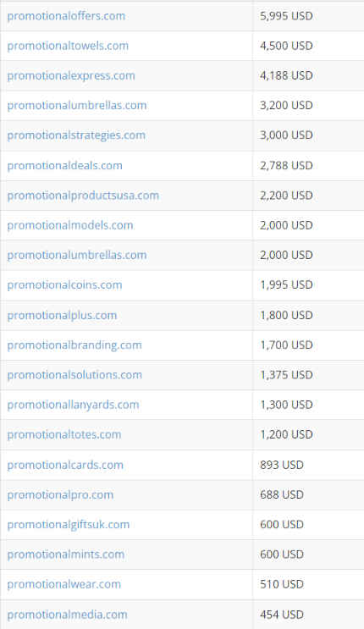Click the promotionaltowels.com domain link
This screenshot has width=364, height=629.
point(68,46)
